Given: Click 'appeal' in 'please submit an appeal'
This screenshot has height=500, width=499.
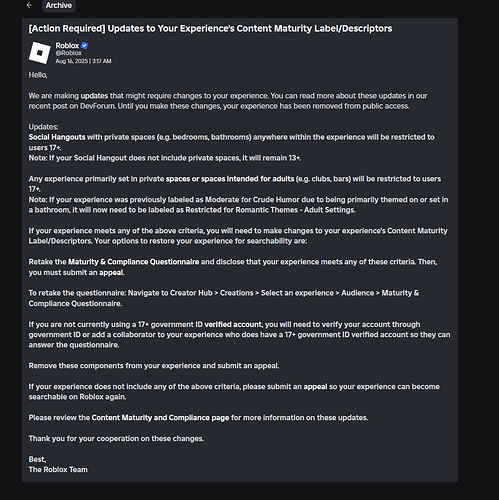Looking at the screenshot, I should (315, 387).
